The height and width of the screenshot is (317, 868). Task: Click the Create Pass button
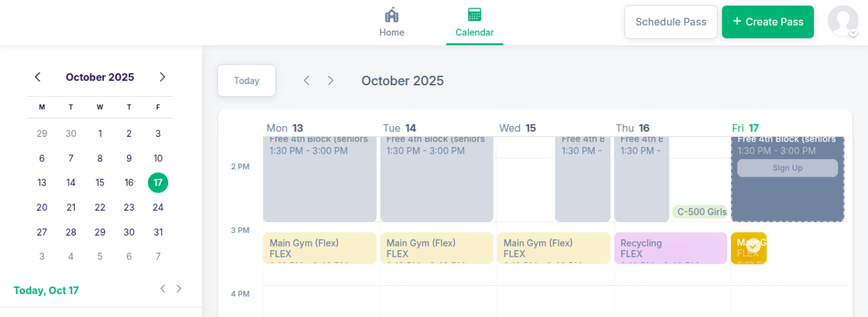click(x=768, y=22)
